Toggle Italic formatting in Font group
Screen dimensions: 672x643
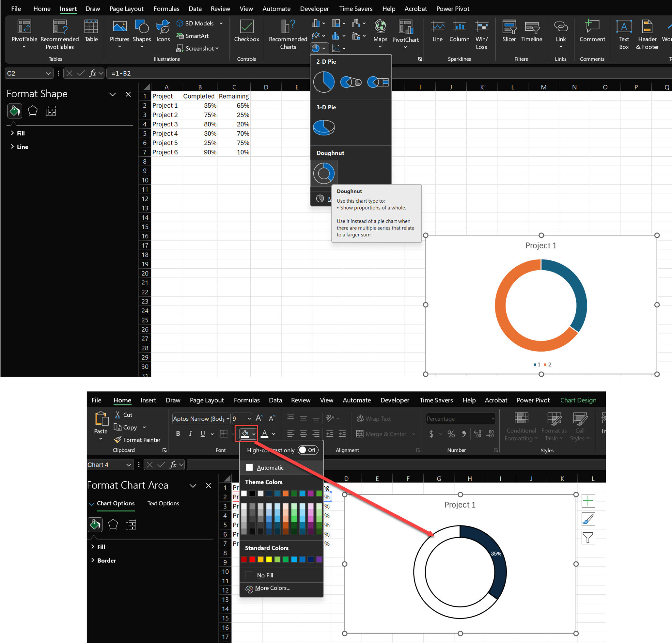click(190, 433)
